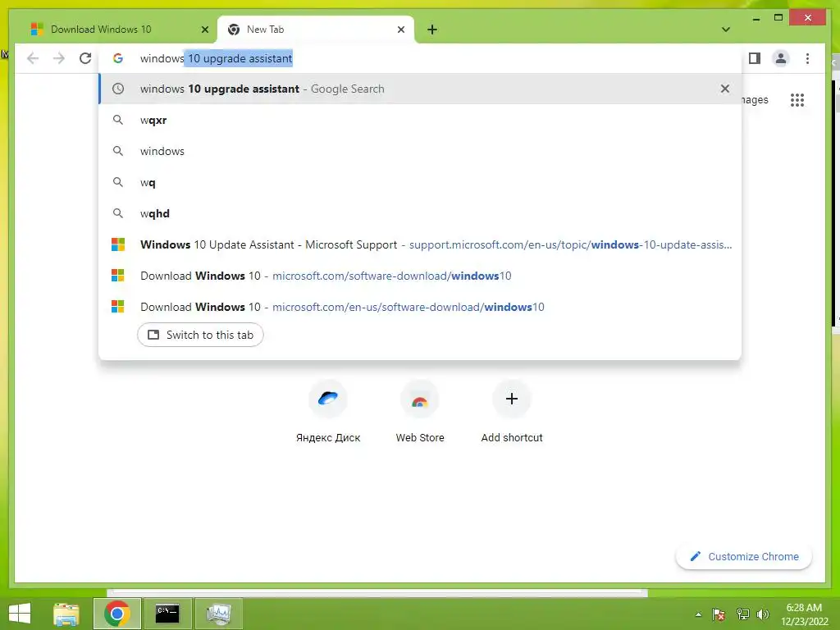The width and height of the screenshot is (840, 630).
Task: Click the Microsoft logo beside Update Assistant
Action: 118,244
